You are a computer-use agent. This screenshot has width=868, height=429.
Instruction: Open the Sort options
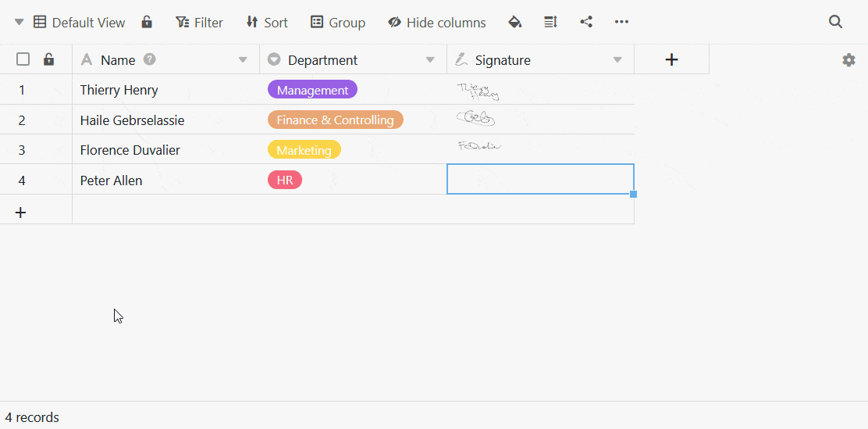(268, 23)
